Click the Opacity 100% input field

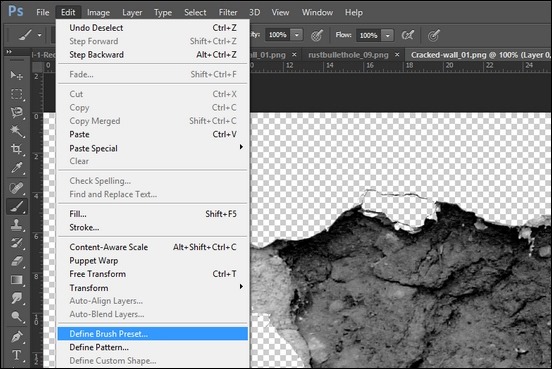[x=278, y=35]
